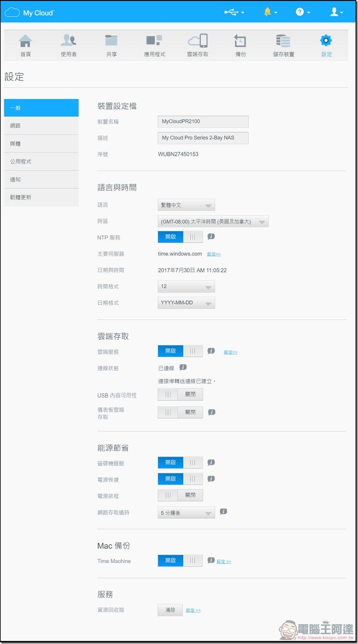This screenshot has width=358, height=644.
Task: Open 應用程式 apps section
Action: coord(155,45)
